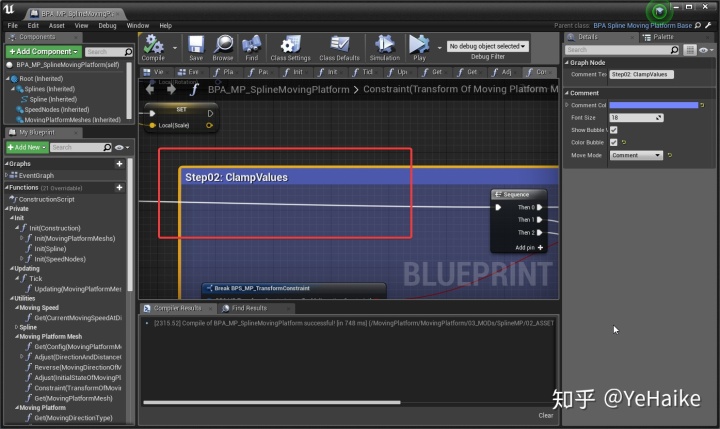720x429 pixels.
Task: Start Simulation mode
Action: click(x=385, y=48)
